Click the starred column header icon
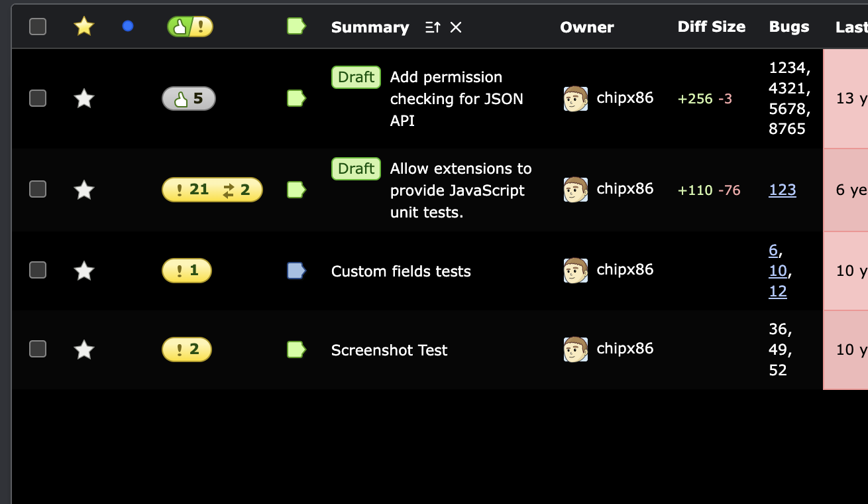 83,27
